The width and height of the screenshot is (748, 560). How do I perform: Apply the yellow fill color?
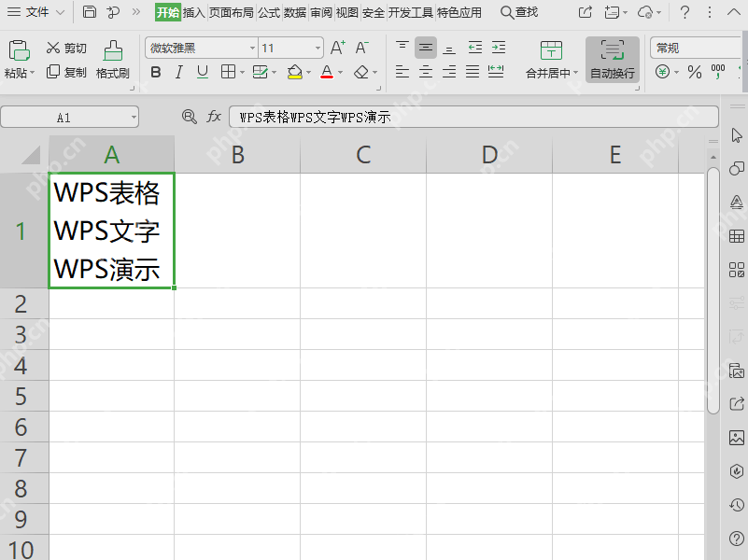tap(295, 73)
